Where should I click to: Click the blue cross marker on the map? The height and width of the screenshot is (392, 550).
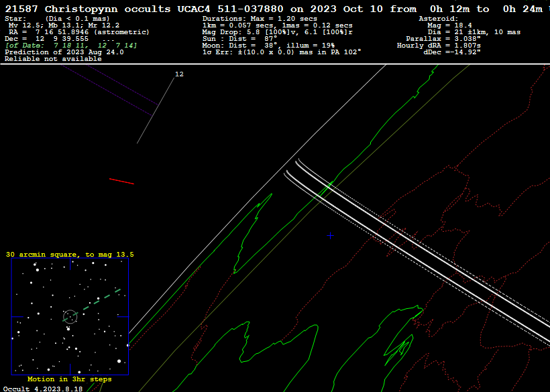pyautogui.click(x=330, y=236)
